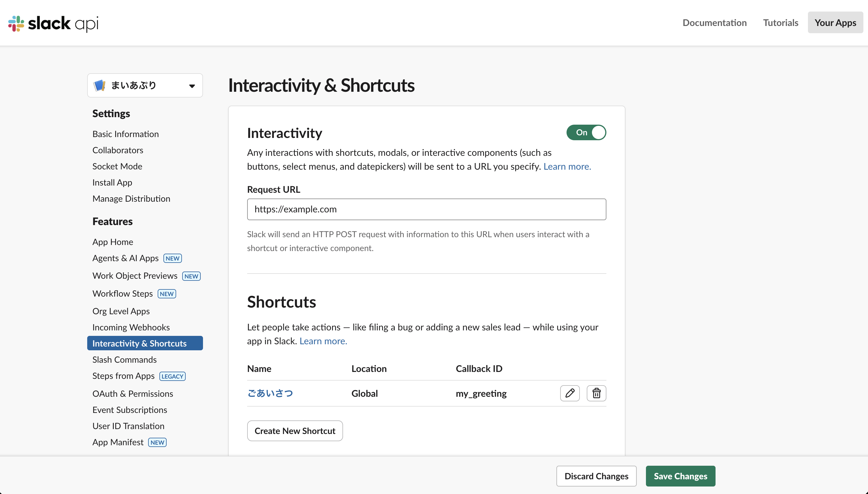Open the ごあいさつ shortcut

click(270, 393)
